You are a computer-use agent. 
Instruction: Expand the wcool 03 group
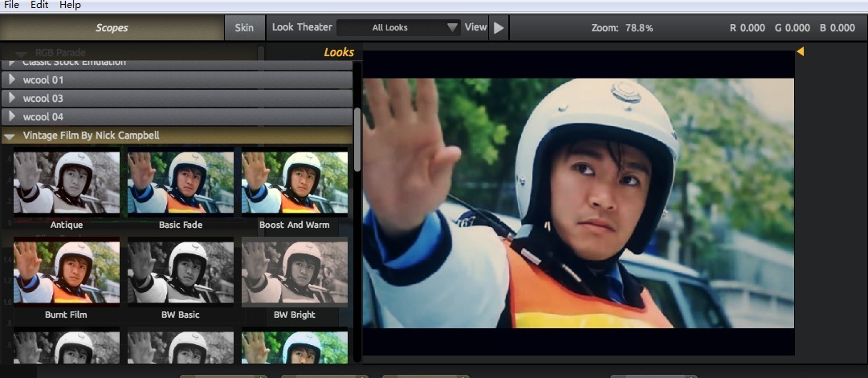pyautogui.click(x=177, y=99)
